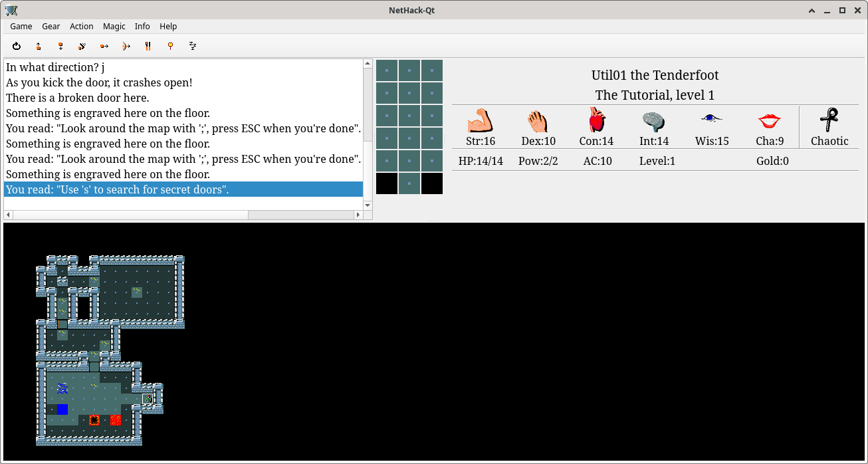868x464 pixels.
Task: Open the Gear menu
Action: click(51, 27)
